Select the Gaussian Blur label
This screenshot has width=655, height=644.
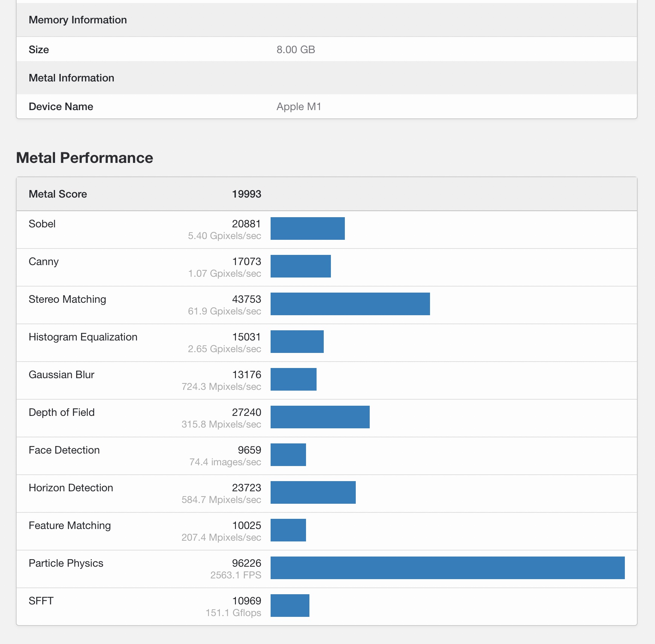[61, 375]
